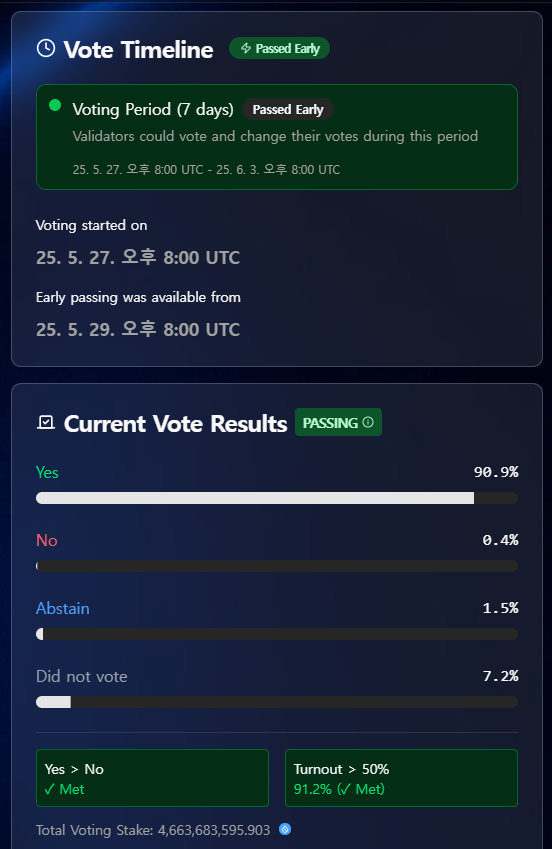Click the green status dot for Voting Period
Screen dimensions: 552x849
click(x=55, y=105)
